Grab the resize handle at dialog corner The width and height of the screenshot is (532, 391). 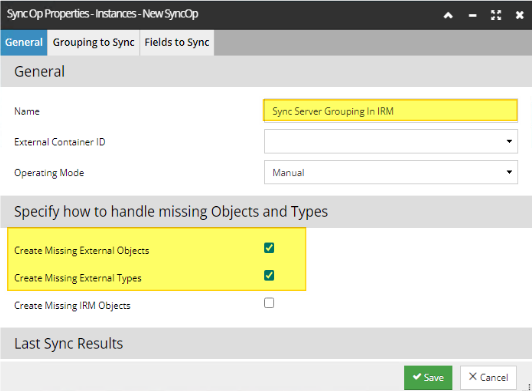coord(529,387)
